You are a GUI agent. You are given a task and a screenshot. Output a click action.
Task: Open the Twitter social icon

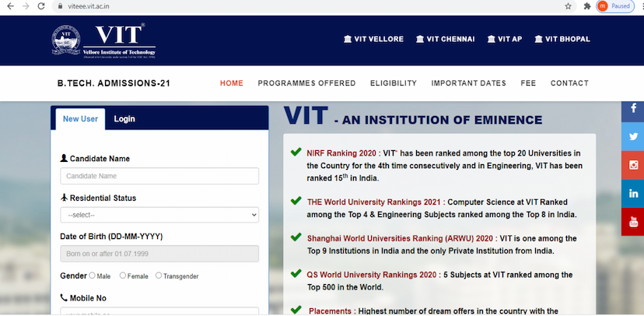coord(633,137)
